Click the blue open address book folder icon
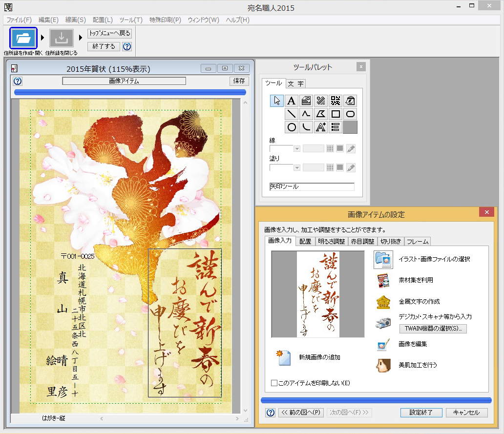 [x=23, y=38]
